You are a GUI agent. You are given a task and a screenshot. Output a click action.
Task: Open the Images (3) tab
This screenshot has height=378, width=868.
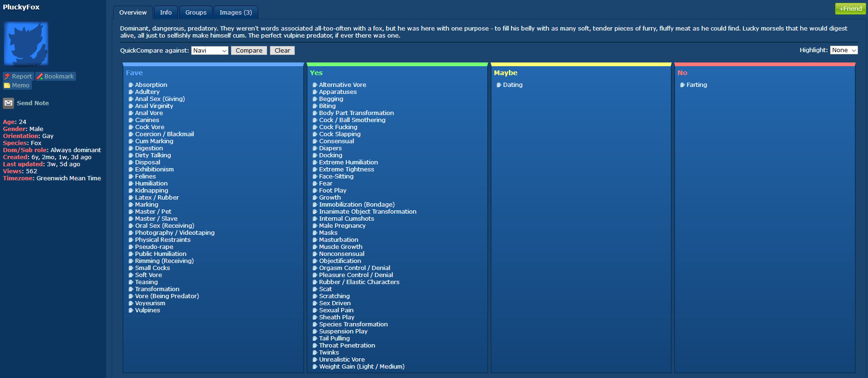[x=236, y=13]
